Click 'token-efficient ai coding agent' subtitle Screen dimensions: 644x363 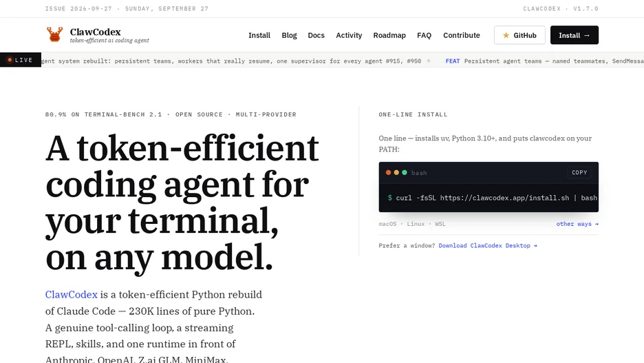109,40
